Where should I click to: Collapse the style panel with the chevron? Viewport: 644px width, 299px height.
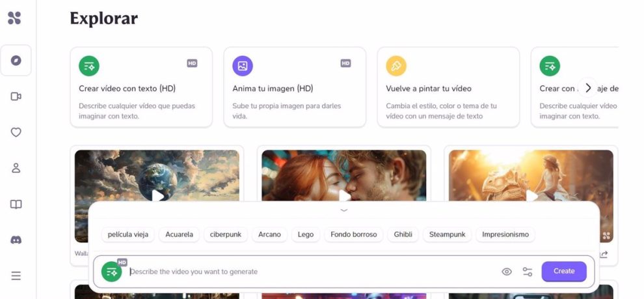pyautogui.click(x=344, y=210)
